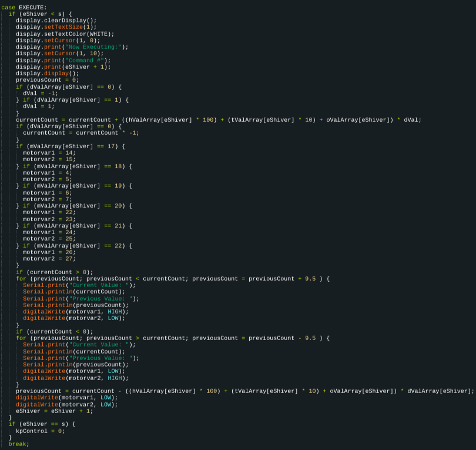Click the 'if (eShiver == s) {' line
Image resolution: width=476 pixels, height=450 pixels.
42,425
